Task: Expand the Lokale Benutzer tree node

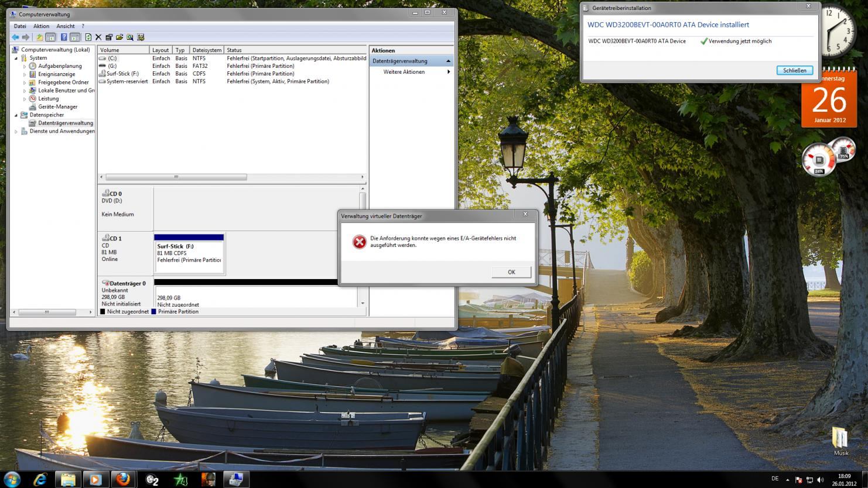Action: (x=25, y=91)
